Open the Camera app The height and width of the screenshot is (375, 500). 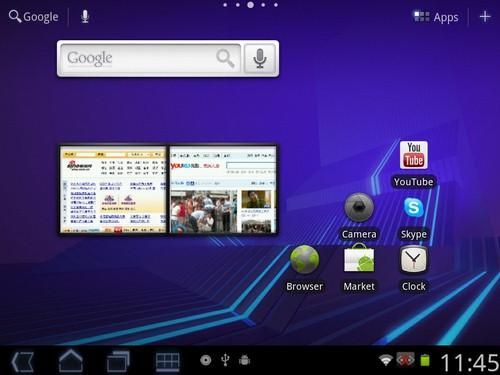[359, 216]
